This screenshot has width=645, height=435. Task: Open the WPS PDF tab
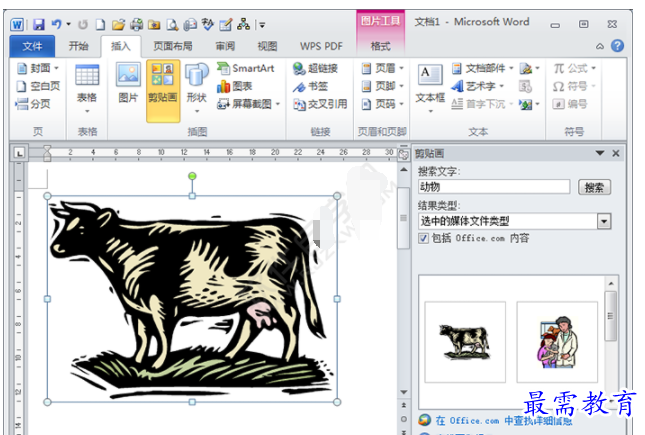pyautogui.click(x=321, y=46)
